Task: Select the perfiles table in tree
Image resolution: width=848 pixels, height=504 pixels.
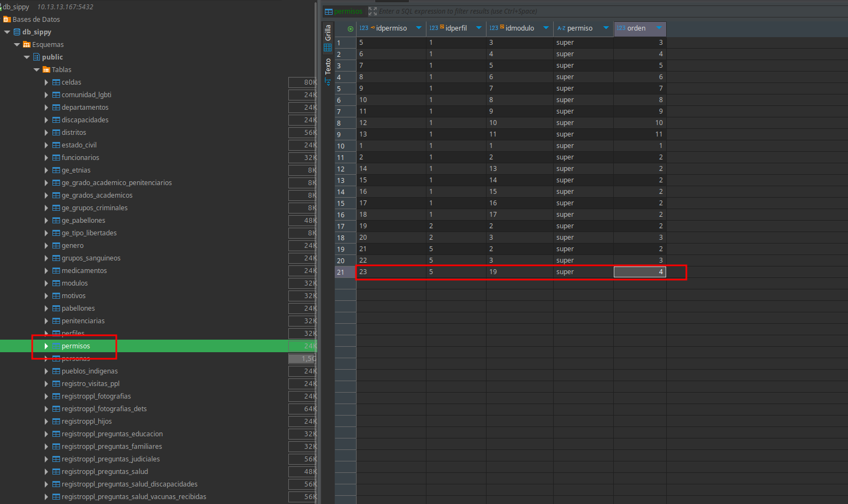Action: click(73, 333)
